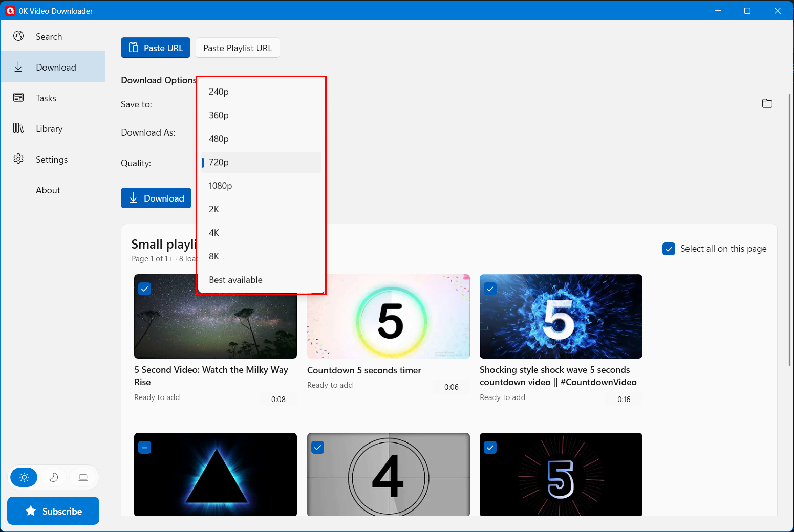This screenshot has height=532, width=794.
Task: Go to the Download tab in the sidebar
Action: coord(53,67)
